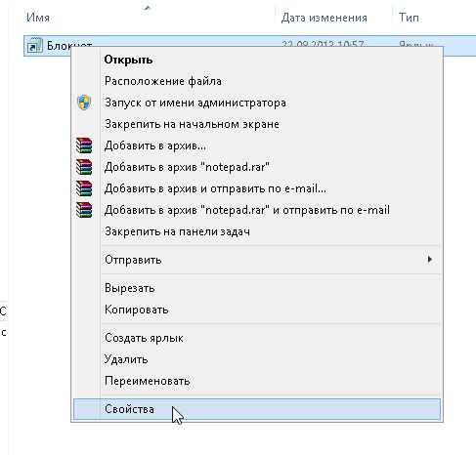Choose Удалить from the menu
Screen dimensions: 476x455
click(x=257, y=359)
